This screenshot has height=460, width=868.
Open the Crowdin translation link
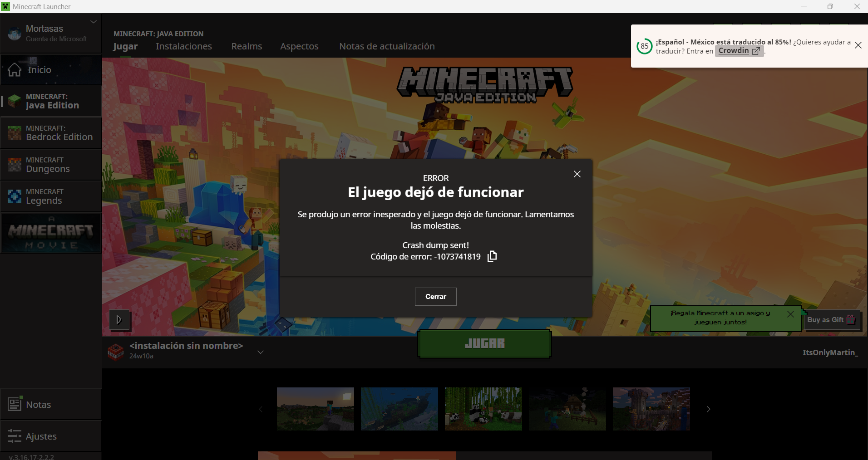pos(739,51)
